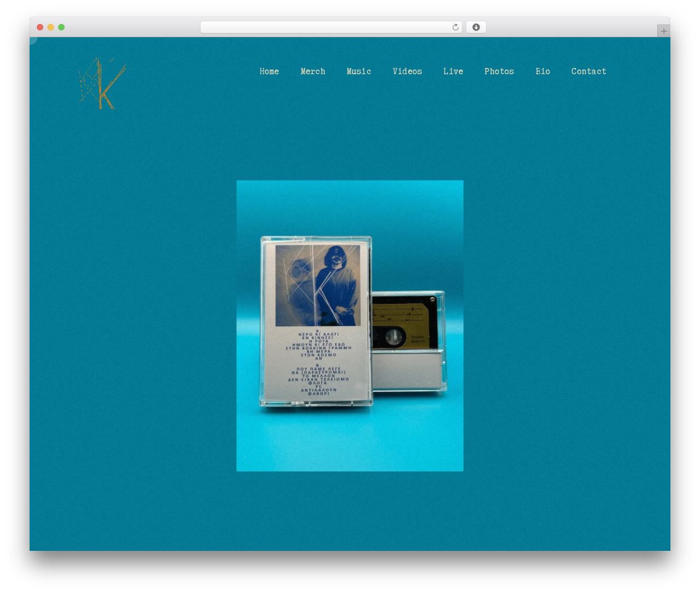Viewport: 700px width, 593px height.
Task: Read the Bio page
Action: (x=542, y=72)
